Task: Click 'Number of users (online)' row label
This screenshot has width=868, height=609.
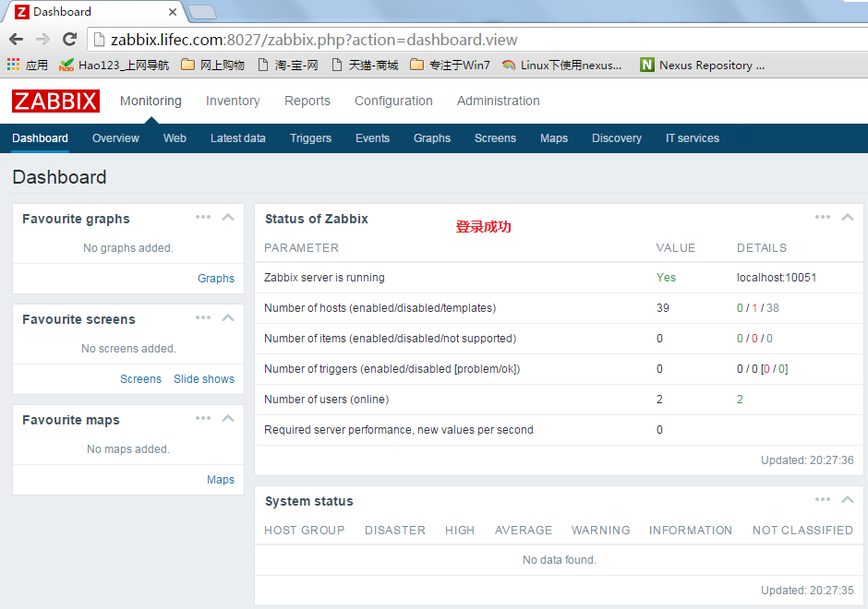Action: tap(327, 400)
